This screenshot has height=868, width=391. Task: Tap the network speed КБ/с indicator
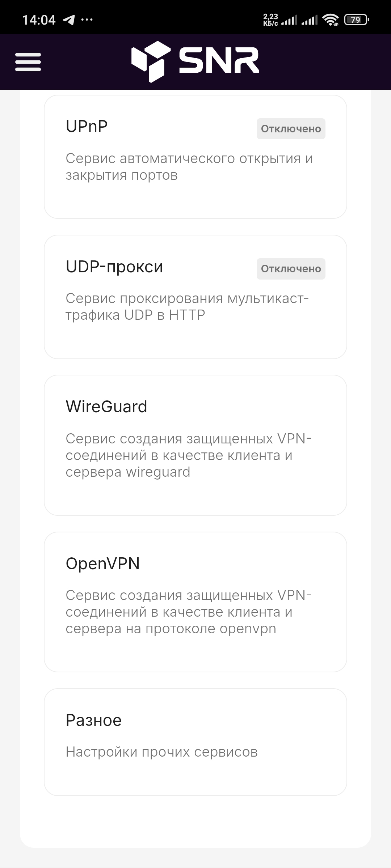270,20
